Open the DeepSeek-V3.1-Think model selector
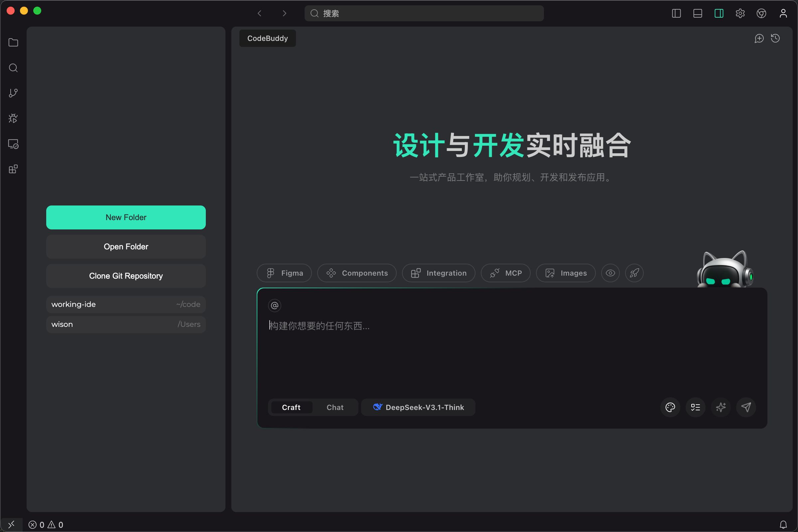This screenshot has width=798, height=532. (418, 407)
